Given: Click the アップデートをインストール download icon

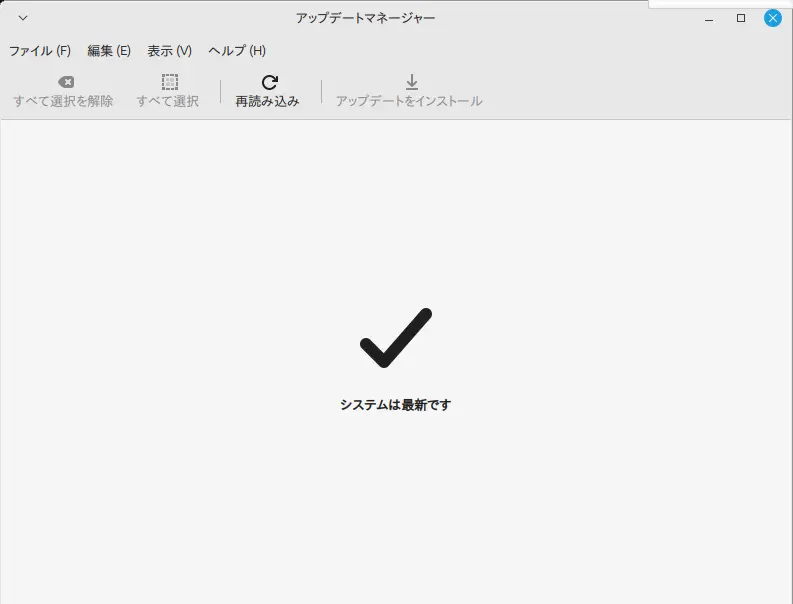Looking at the screenshot, I should 412,82.
